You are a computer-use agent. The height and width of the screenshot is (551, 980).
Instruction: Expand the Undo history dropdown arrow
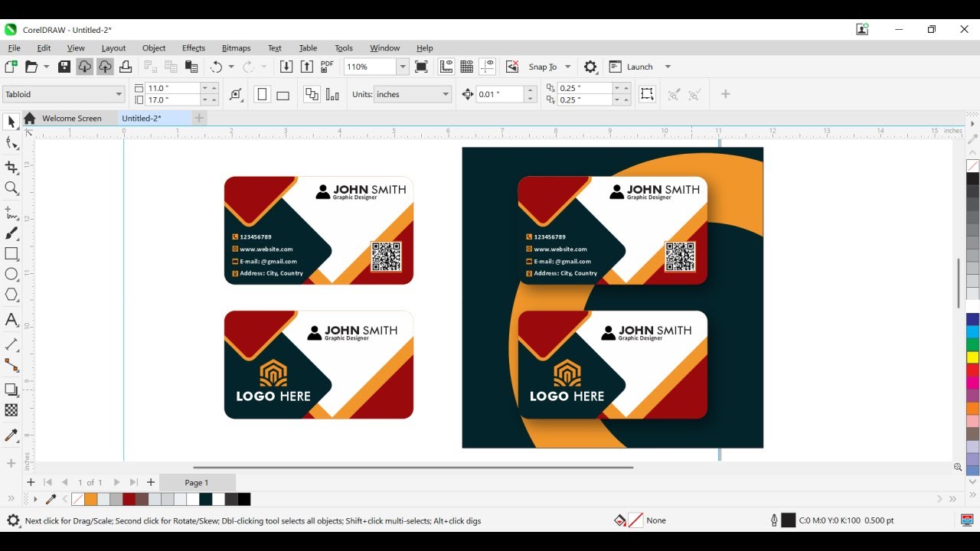tap(231, 67)
